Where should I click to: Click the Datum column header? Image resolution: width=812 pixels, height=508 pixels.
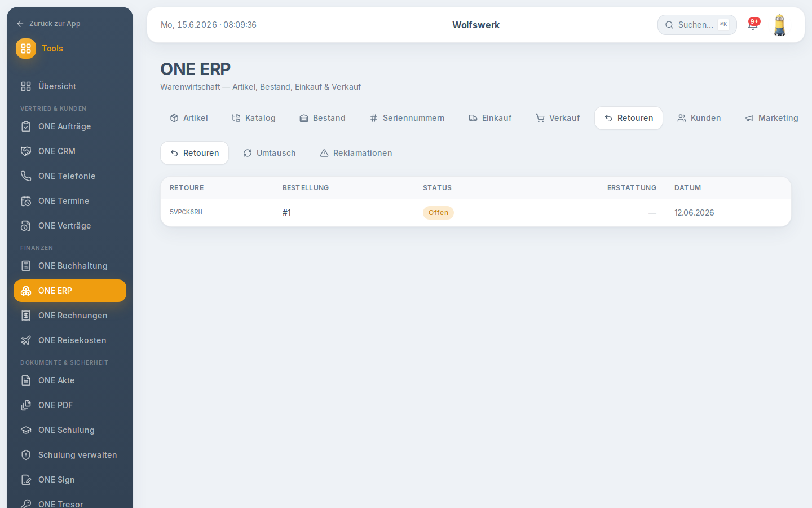(687, 188)
